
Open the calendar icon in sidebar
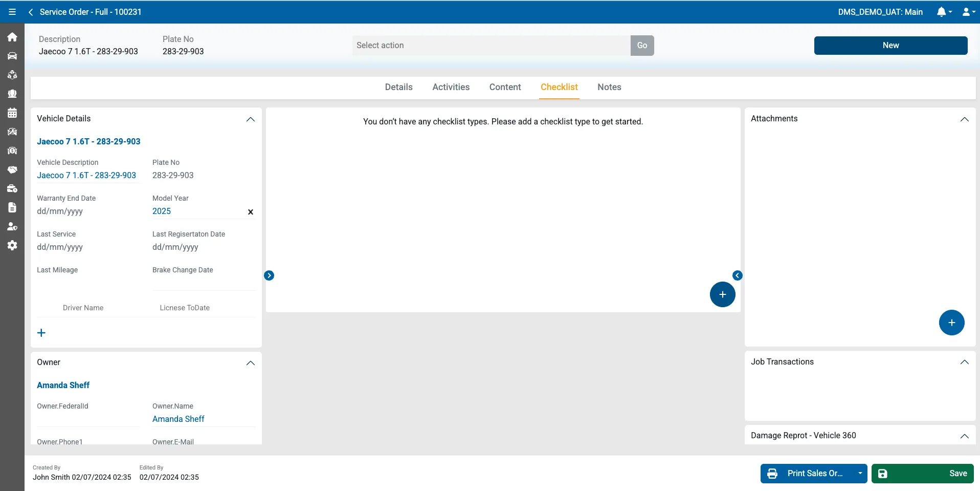12,113
